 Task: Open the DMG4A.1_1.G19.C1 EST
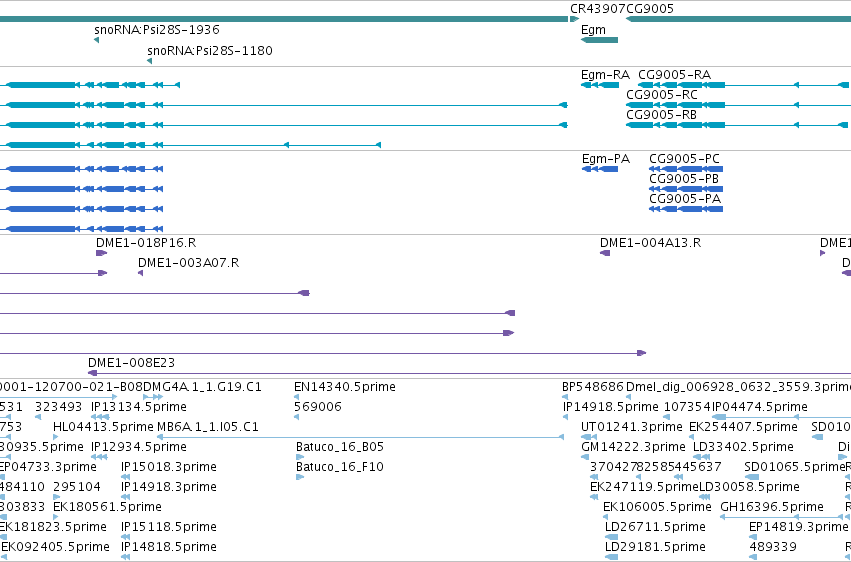click(153, 398)
